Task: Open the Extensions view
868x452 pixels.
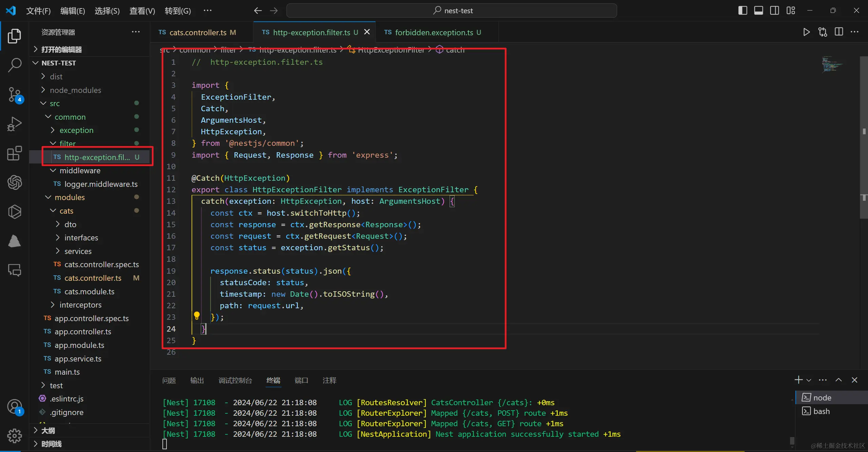Action: pos(14,154)
